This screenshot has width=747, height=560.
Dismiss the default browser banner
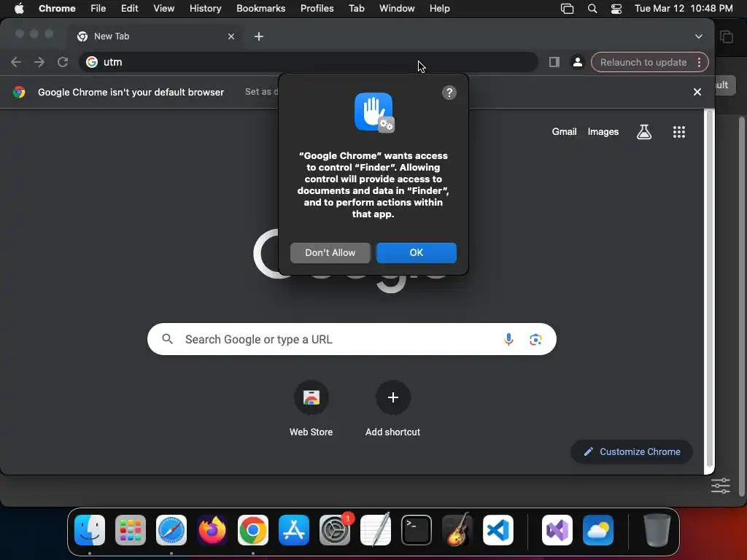point(697,92)
